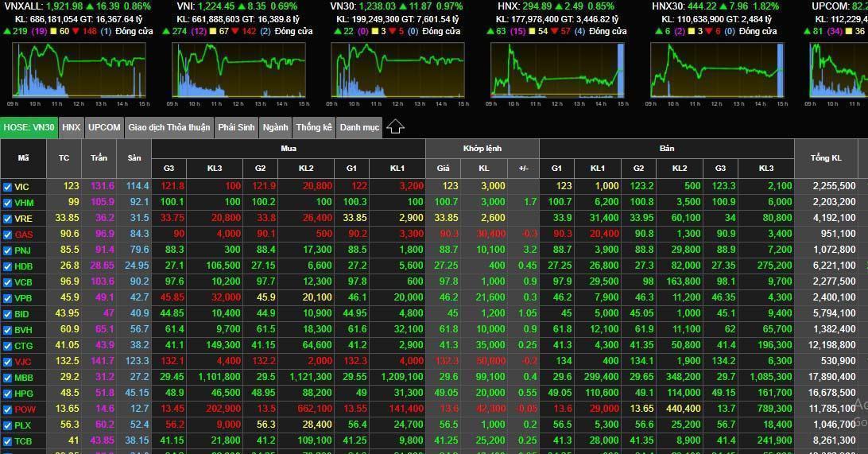The width and height of the screenshot is (868, 454).
Task: Click the green arrow next to VNXALL index value
Action: 88,6
